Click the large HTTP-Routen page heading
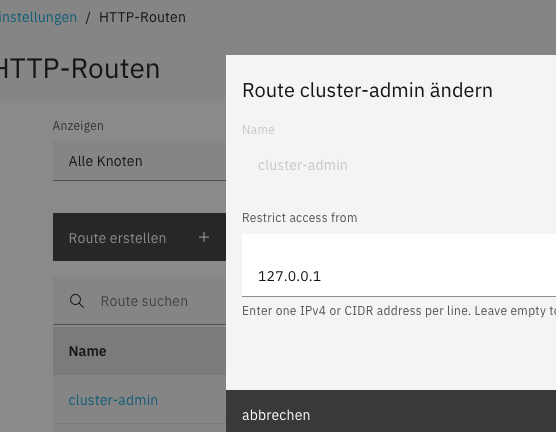This screenshot has width=556, height=432. pos(80,68)
